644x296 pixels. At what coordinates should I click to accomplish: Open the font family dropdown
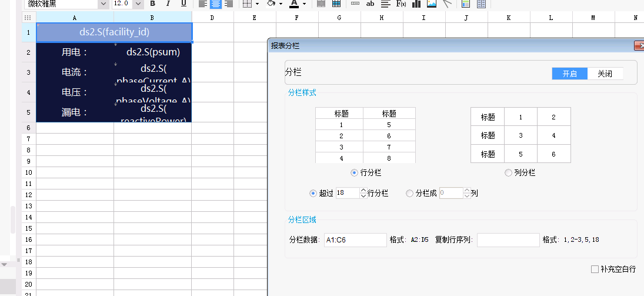(x=103, y=4)
